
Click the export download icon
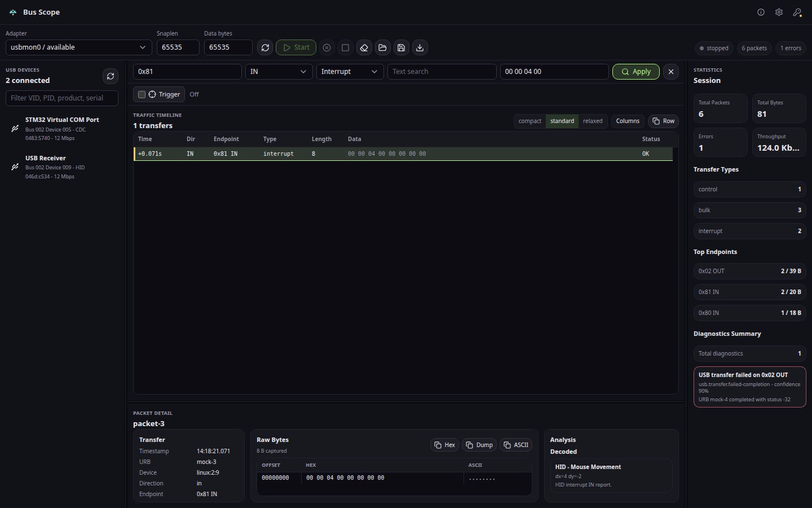[x=420, y=47]
